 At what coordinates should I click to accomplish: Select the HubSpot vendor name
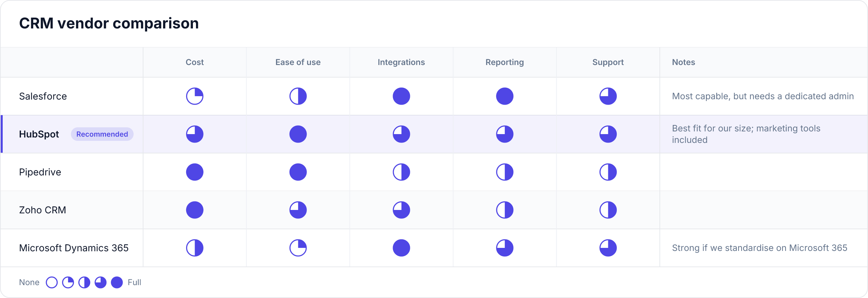pos(39,134)
